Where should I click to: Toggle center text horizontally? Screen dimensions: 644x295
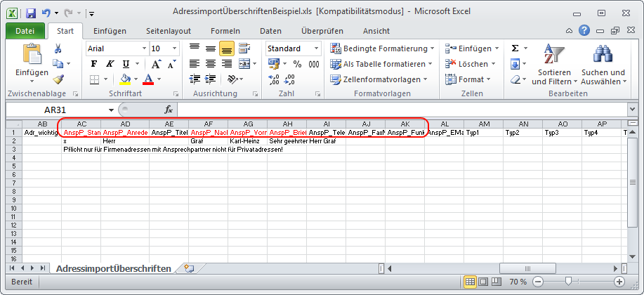[x=210, y=64]
